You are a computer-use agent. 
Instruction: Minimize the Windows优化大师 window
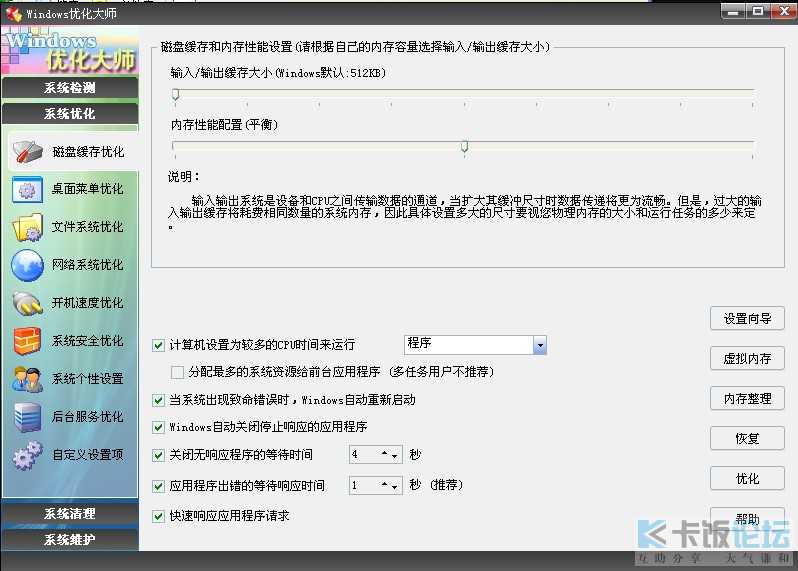733,11
